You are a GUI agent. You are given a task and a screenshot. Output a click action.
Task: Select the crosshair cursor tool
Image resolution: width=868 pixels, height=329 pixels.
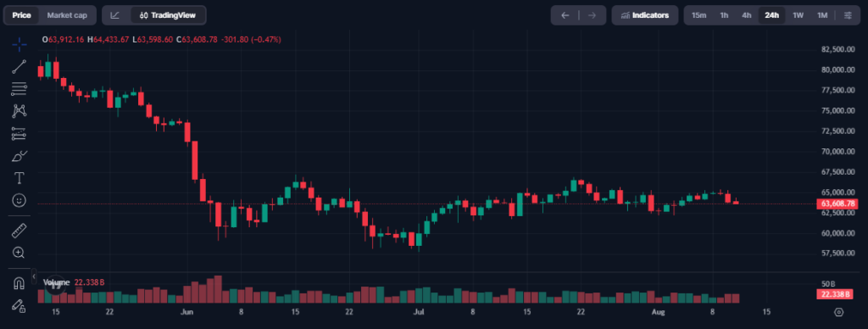click(19, 44)
